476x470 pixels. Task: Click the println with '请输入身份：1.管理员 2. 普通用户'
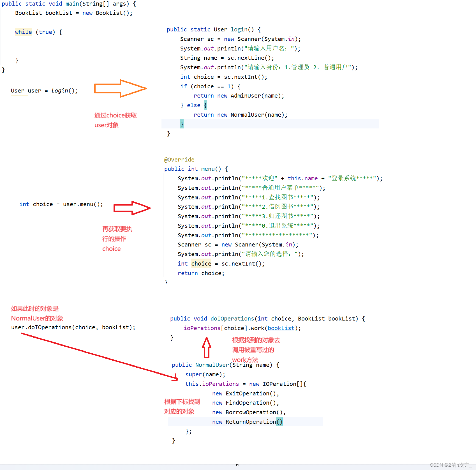point(269,67)
